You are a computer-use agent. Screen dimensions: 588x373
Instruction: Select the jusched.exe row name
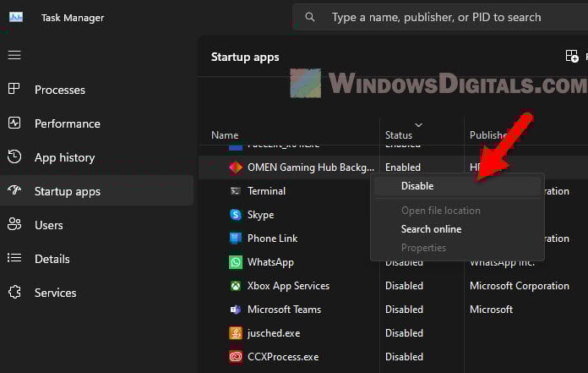tap(274, 333)
